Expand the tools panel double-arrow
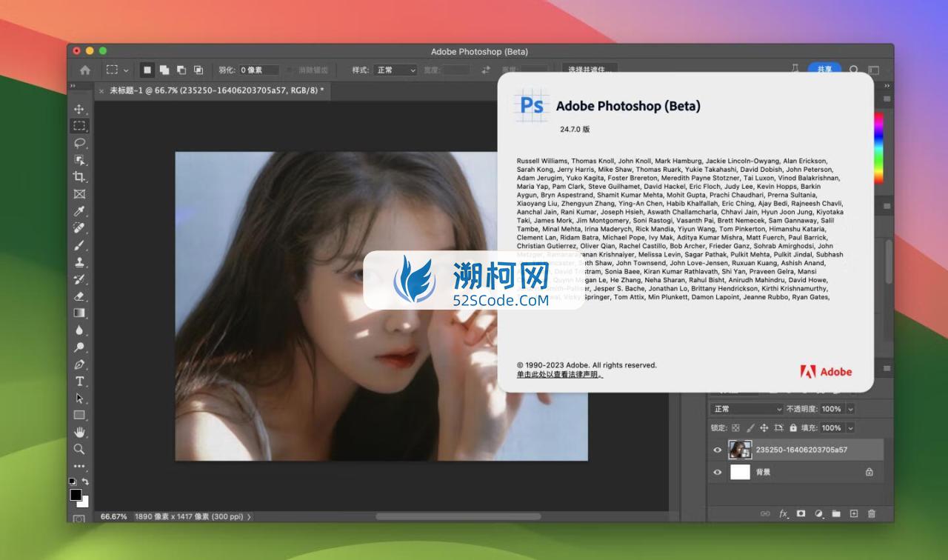 (x=73, y=86)
